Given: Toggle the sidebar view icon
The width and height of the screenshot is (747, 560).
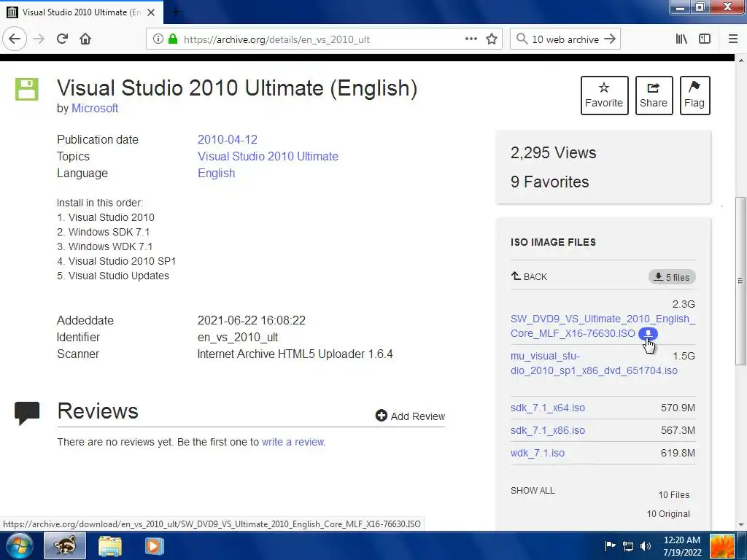Looking at the screenshot, I should pos(705,39).
